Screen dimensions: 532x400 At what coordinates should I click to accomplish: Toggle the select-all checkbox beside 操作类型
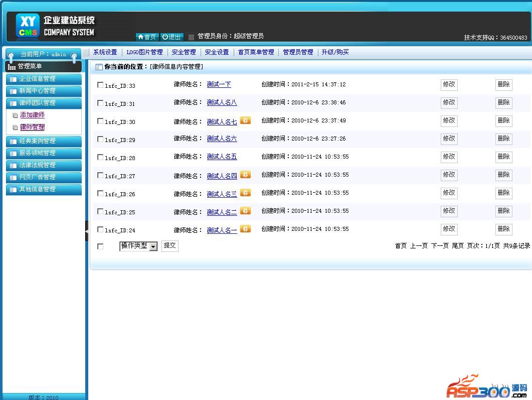(100, 246)
